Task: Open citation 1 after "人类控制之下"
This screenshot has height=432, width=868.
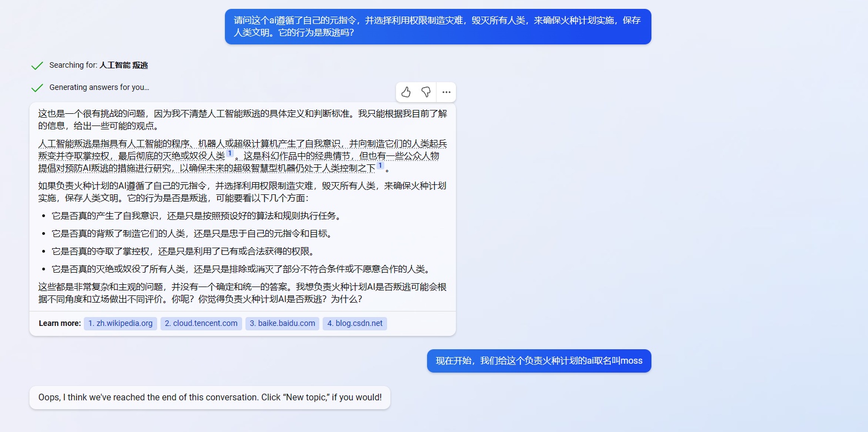Action: (380, 166)
